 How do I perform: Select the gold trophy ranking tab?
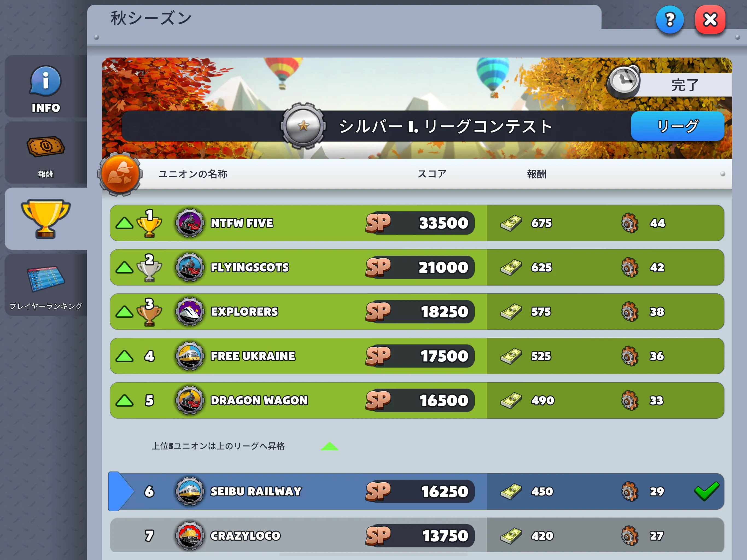pos(46,219)
